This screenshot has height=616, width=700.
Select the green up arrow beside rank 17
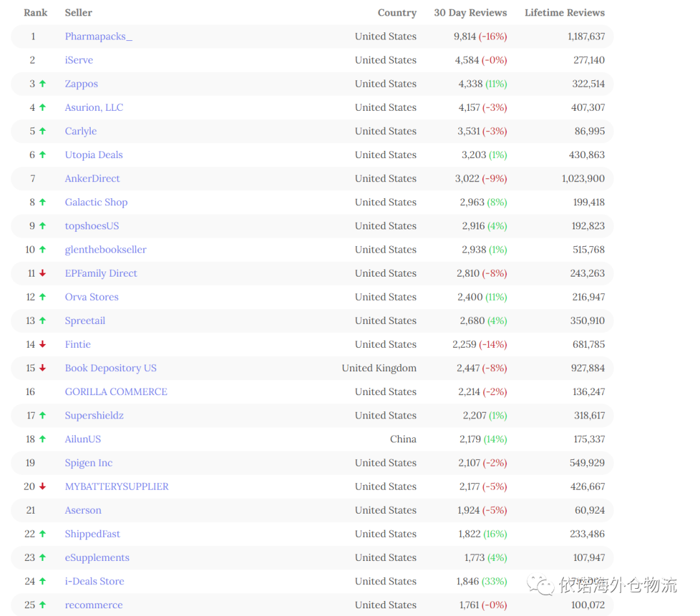click(43, 415)
